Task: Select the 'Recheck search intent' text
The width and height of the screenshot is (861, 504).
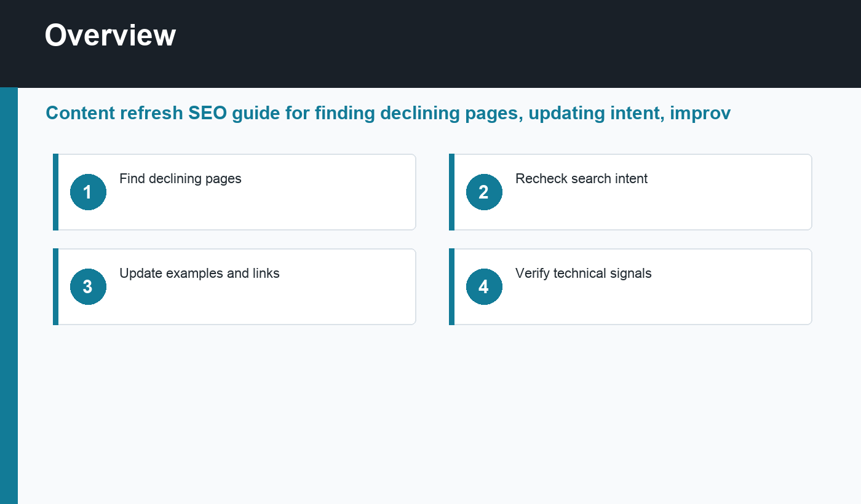Action: 581,179
